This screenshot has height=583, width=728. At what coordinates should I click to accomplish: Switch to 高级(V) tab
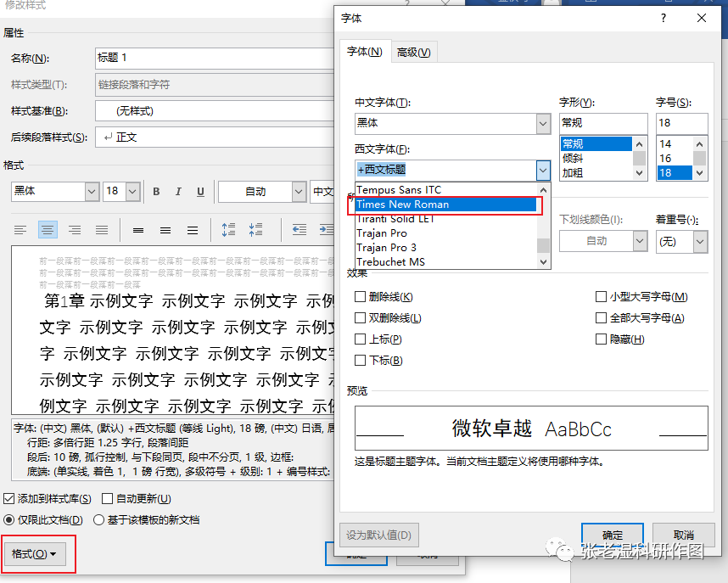pos(414,53)
